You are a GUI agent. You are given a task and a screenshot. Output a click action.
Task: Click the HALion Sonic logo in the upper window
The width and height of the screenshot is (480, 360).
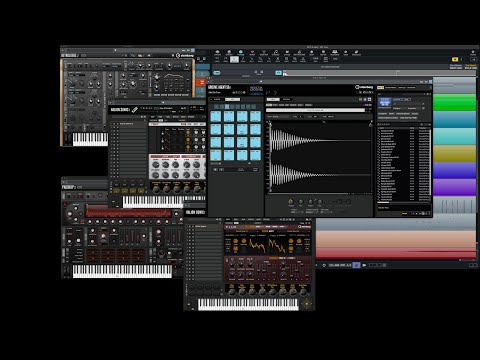pyautogui.click(x=120, y=110)
